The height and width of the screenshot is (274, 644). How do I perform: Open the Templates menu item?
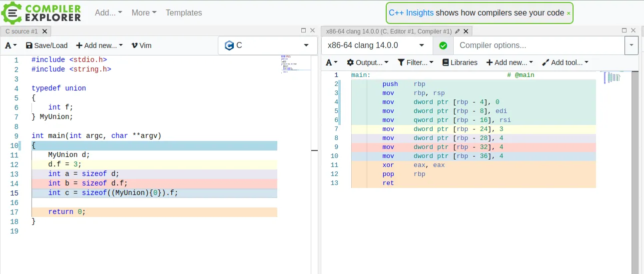coord(184,12)
